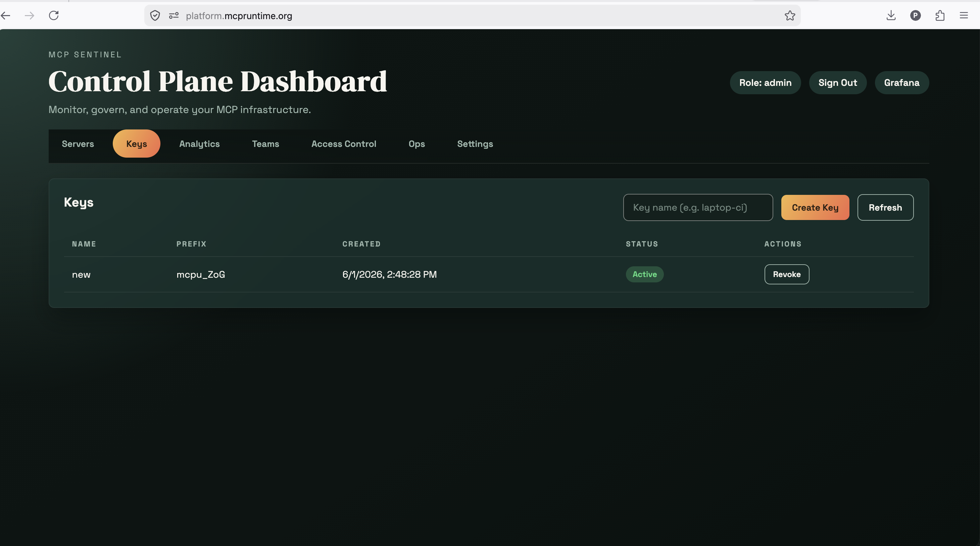The height and width of the screenshot is (546, 980).
Task: Click the NAME column header
Action: [x=84, y=244]
